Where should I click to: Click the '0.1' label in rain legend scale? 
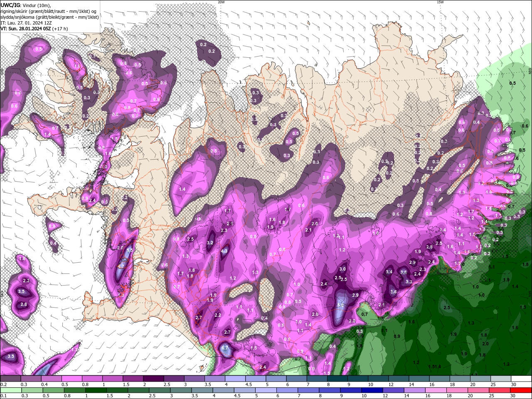[3, 396]
